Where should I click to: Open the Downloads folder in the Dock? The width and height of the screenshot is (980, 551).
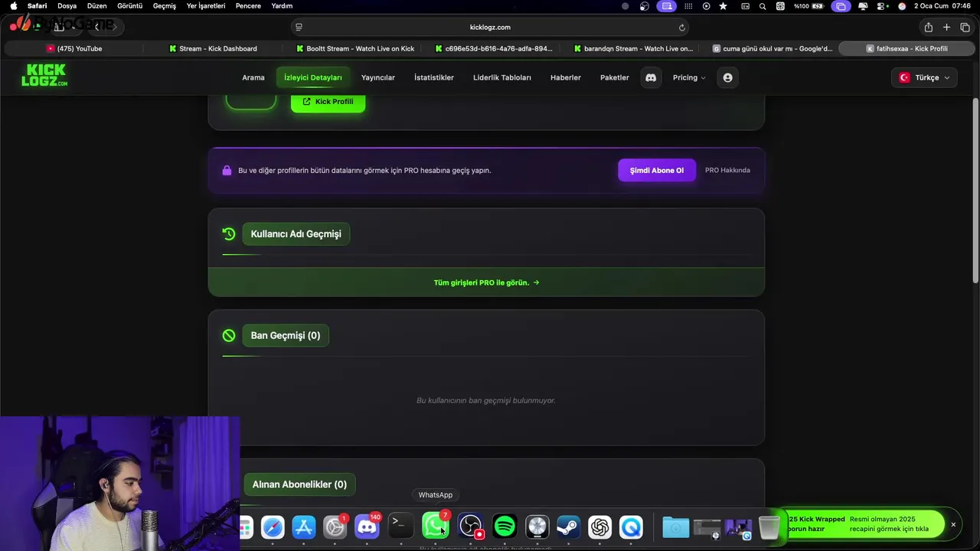pos(675,527)
